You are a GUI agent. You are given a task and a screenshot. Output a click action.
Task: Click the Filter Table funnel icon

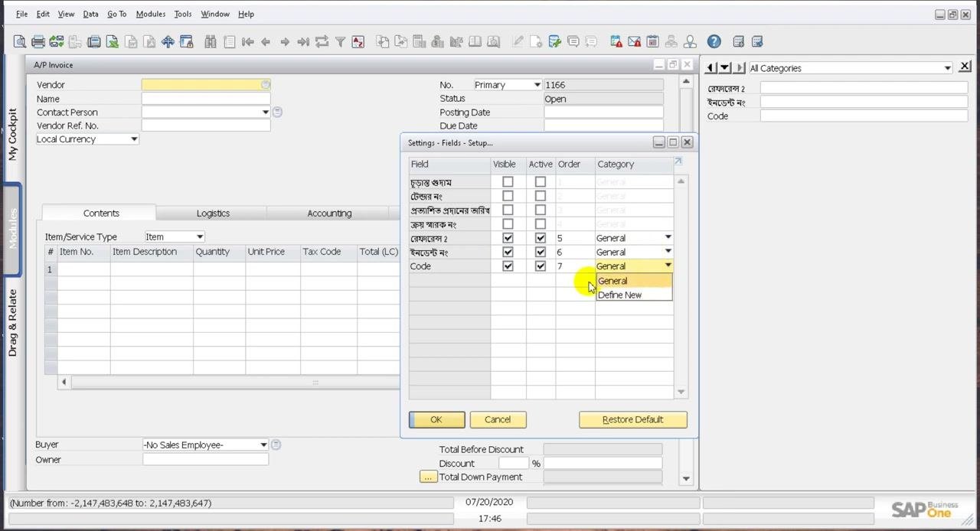[x=340, y=42]
